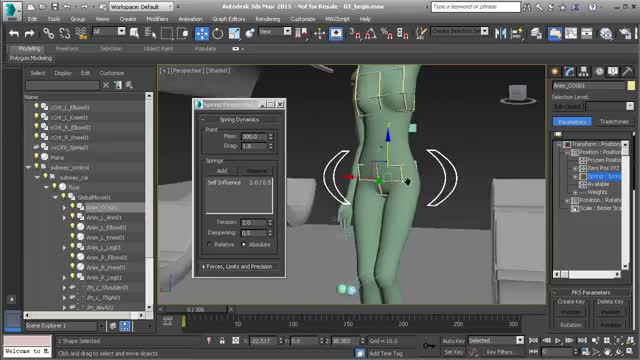Toggle visibility bulb of Mana object

tap(36, 157)
